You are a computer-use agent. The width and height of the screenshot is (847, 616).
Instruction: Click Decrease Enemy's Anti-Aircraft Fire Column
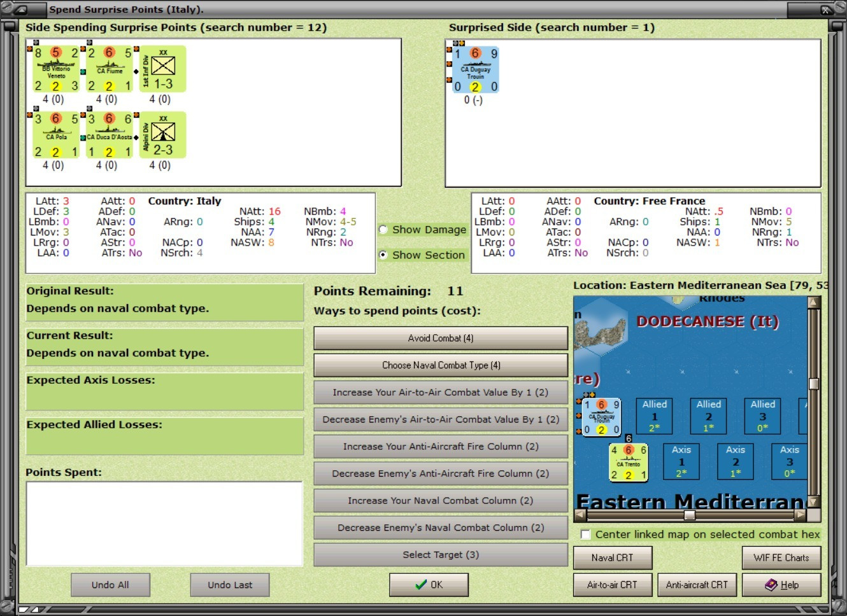click(x=441, y=473)
